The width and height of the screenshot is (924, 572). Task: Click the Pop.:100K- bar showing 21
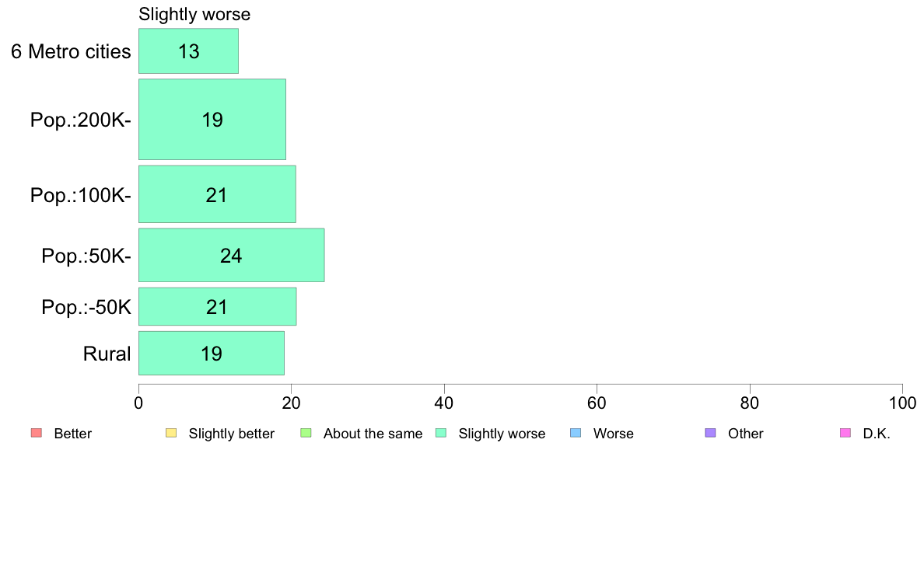tap(217, 194)
